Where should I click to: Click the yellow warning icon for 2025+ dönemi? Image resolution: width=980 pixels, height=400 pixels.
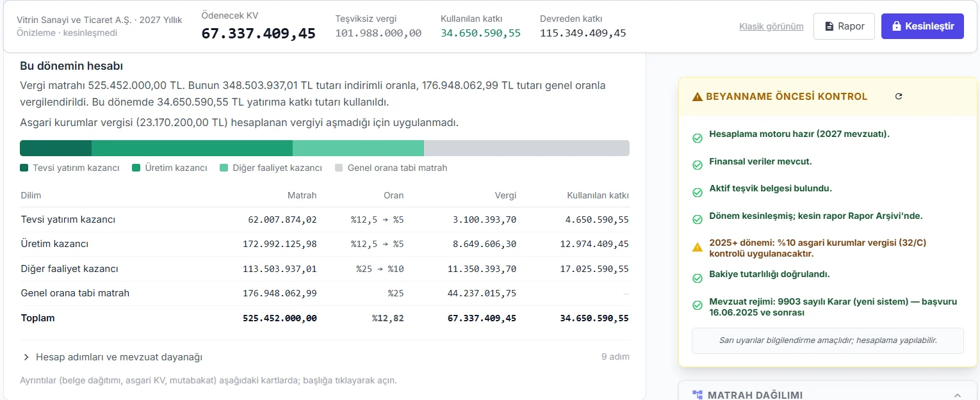coord(698,247)
